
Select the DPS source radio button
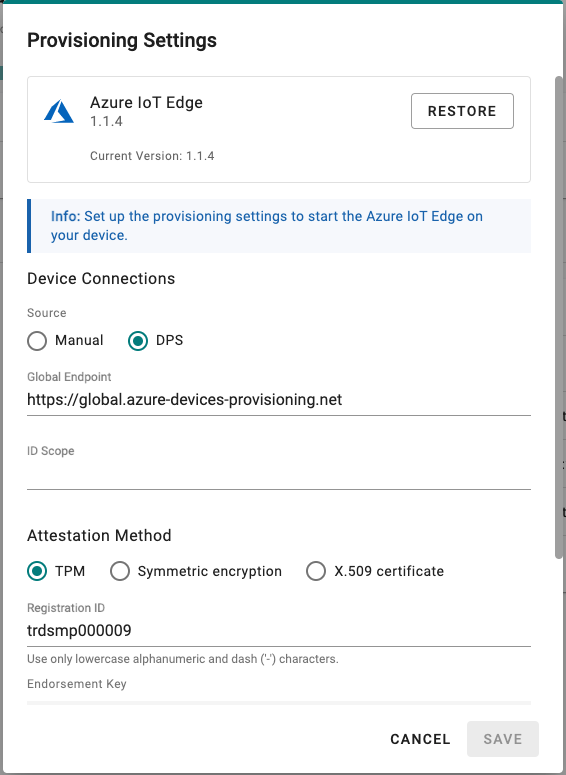(138, 341)
